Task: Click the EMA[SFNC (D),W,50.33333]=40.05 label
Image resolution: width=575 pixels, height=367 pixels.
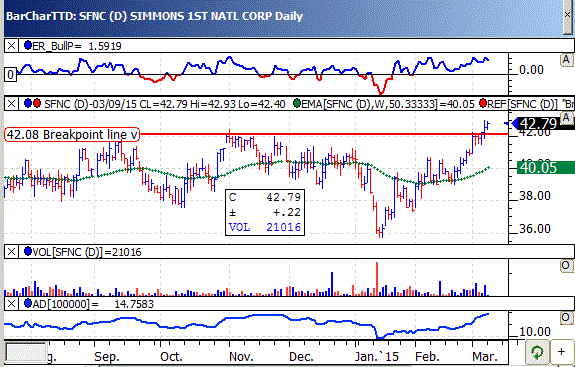Action: [x=388, y=104]
